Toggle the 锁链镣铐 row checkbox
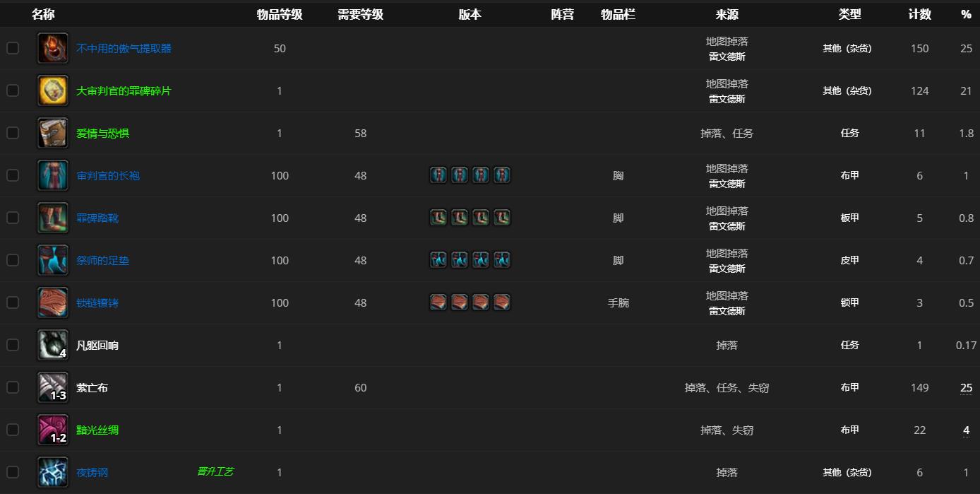The width and height of the screenshot is (980, 494). tap(13, 302)
